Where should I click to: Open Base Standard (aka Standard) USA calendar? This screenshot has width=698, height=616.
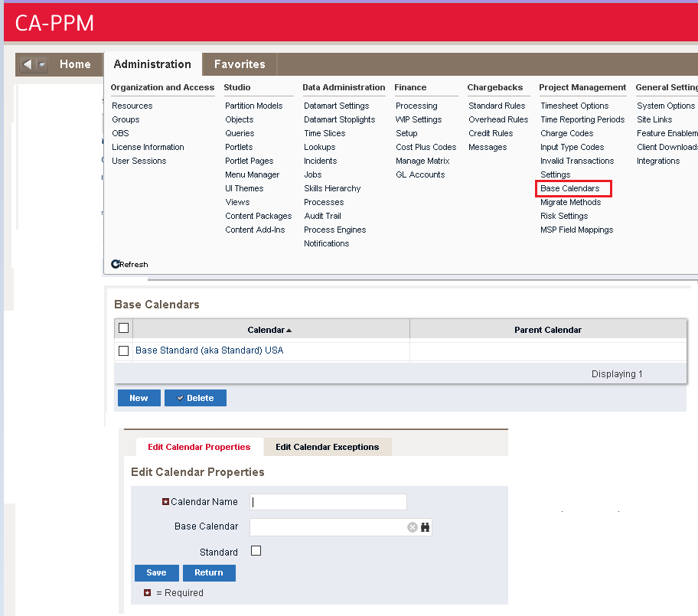pyautogui.click(x=209, y=350)
